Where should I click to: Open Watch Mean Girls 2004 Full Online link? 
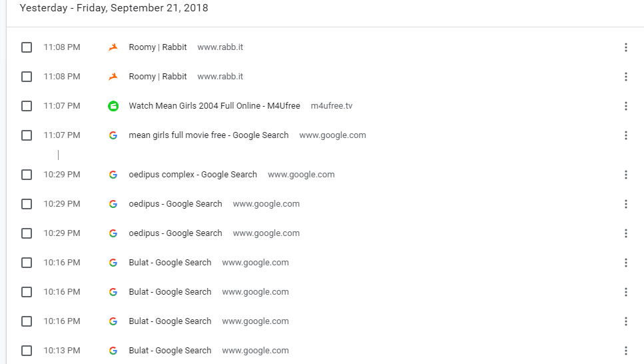(x=214, y=106)
